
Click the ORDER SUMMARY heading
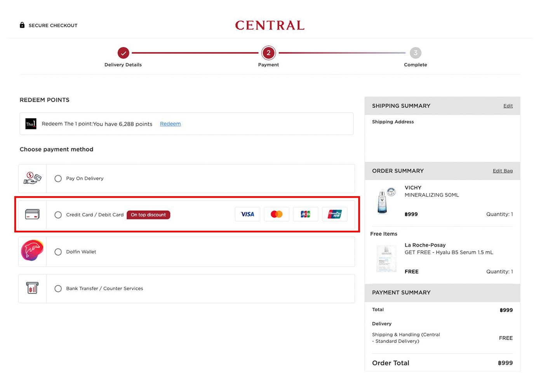(x=398, y=171)
